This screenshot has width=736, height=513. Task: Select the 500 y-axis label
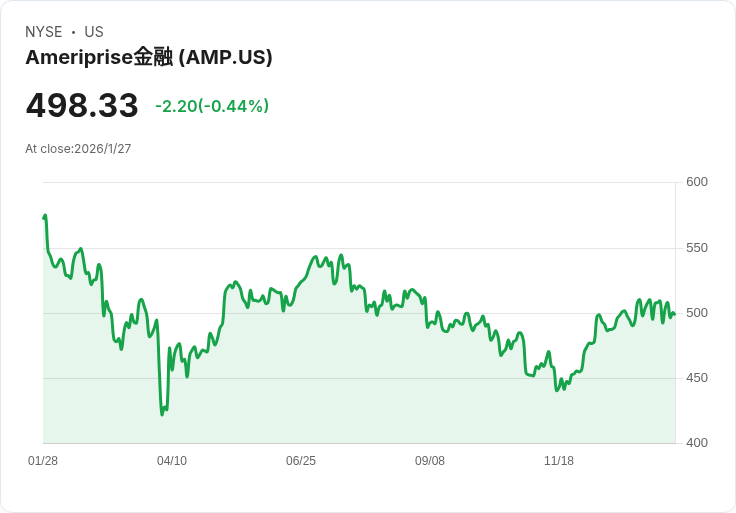coord(697,313)
